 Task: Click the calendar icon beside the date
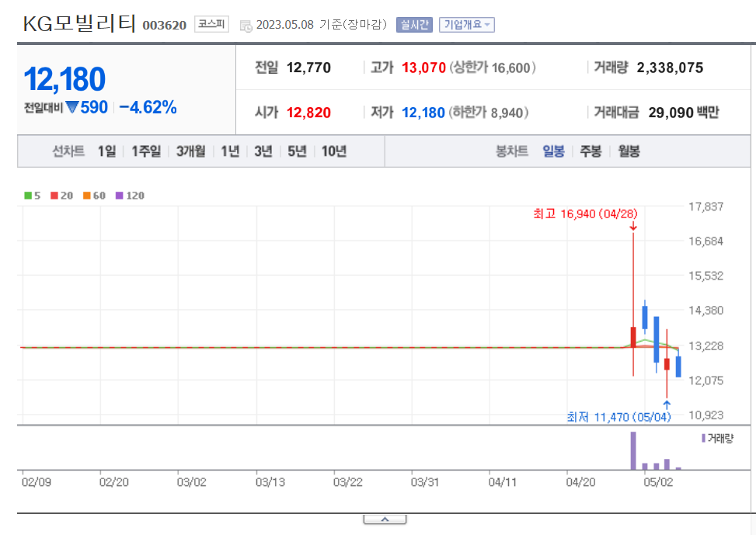pyautogui.click(x=246, y=26)
